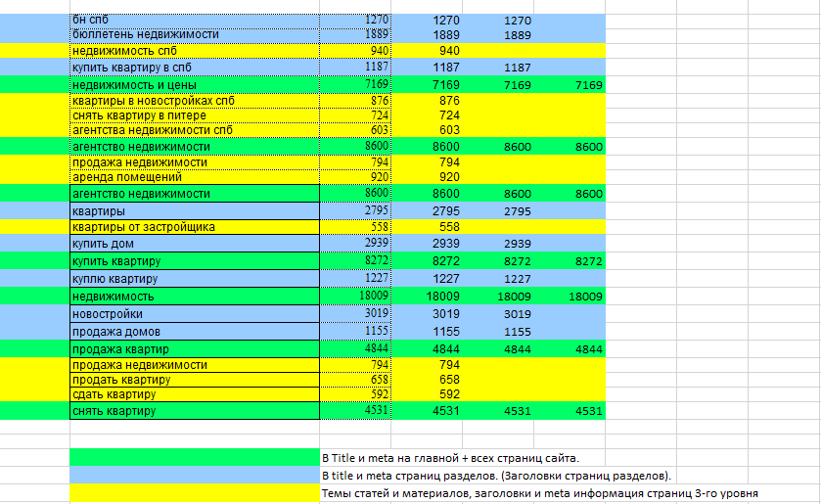
Task: Click the 'сдать квартиру' cell
Action: [195, 394]
